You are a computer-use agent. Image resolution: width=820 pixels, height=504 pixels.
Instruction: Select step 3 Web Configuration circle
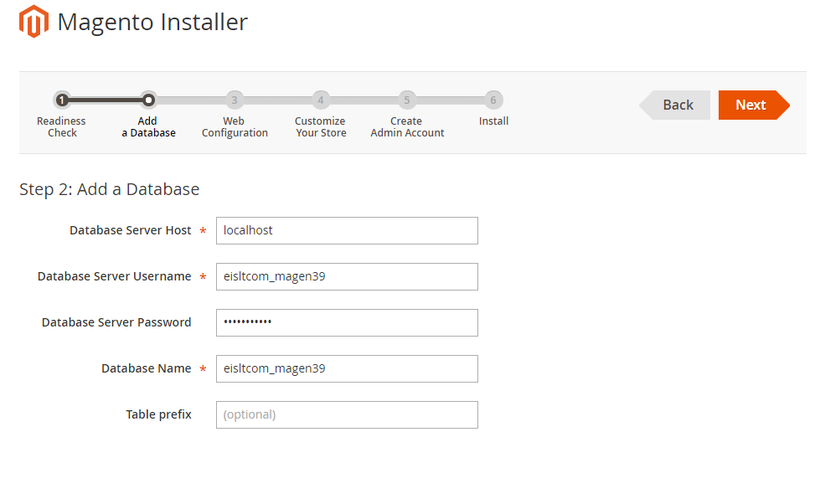pos(235,100)
